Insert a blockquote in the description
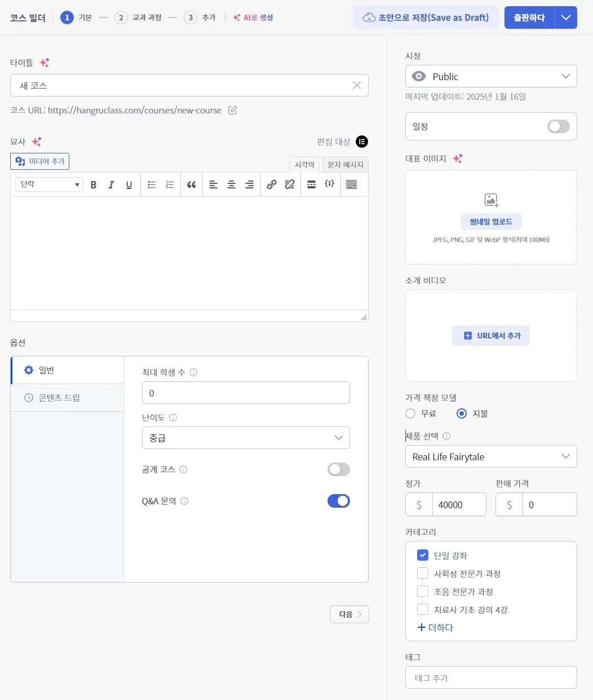 tap(191, 184)
